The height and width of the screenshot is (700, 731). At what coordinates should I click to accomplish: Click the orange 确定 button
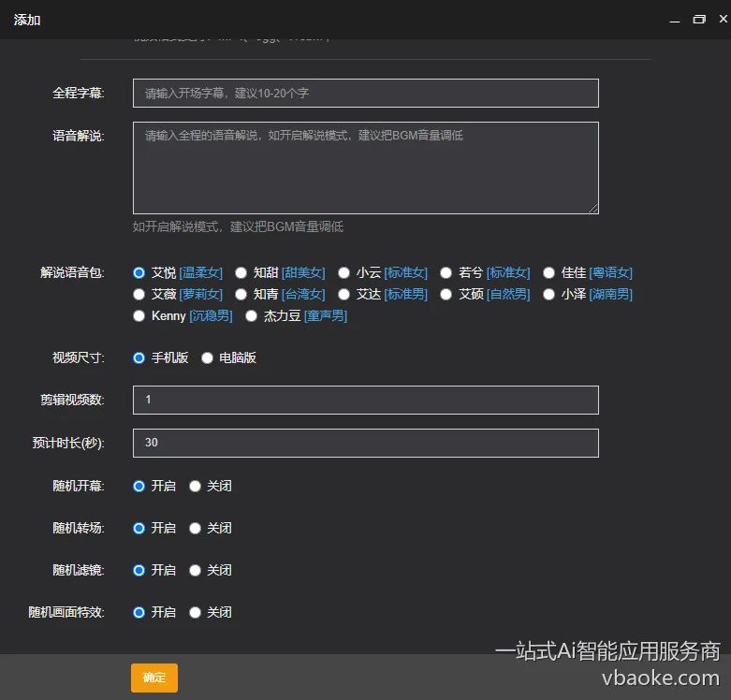click(x=154, y=678)
